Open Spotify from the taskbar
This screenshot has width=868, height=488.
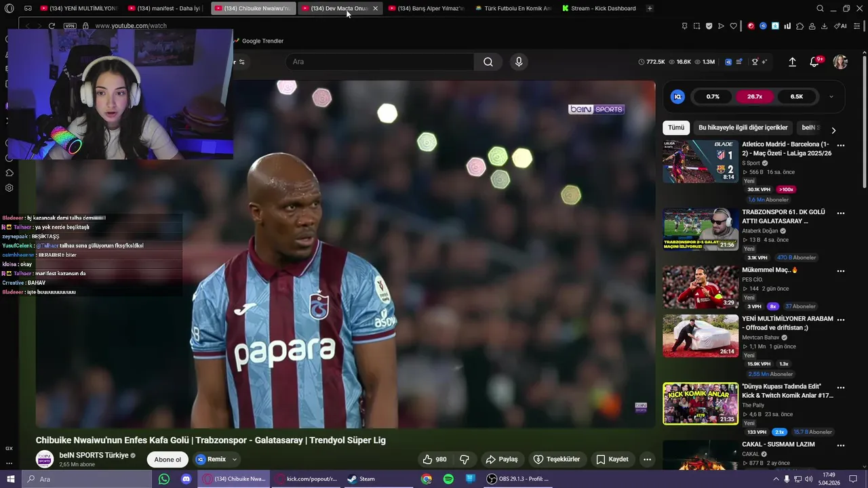point(448,479)
